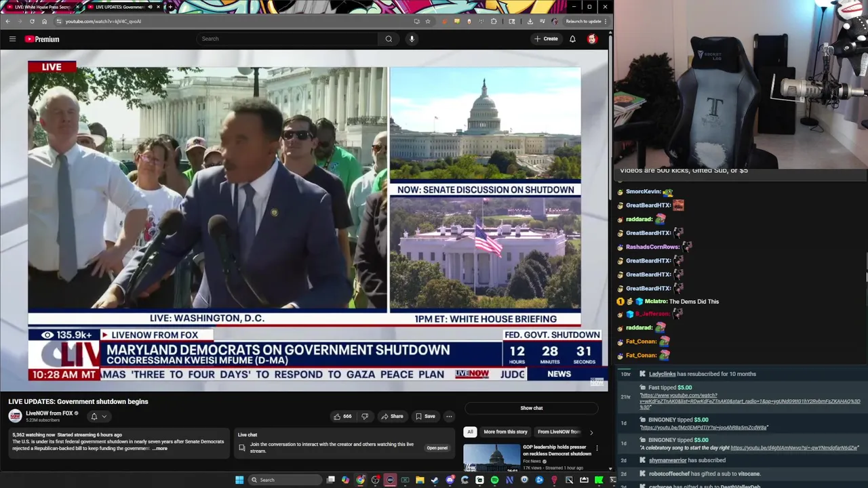Open the Create button
The image size is (868, 488).
point(546,39)
